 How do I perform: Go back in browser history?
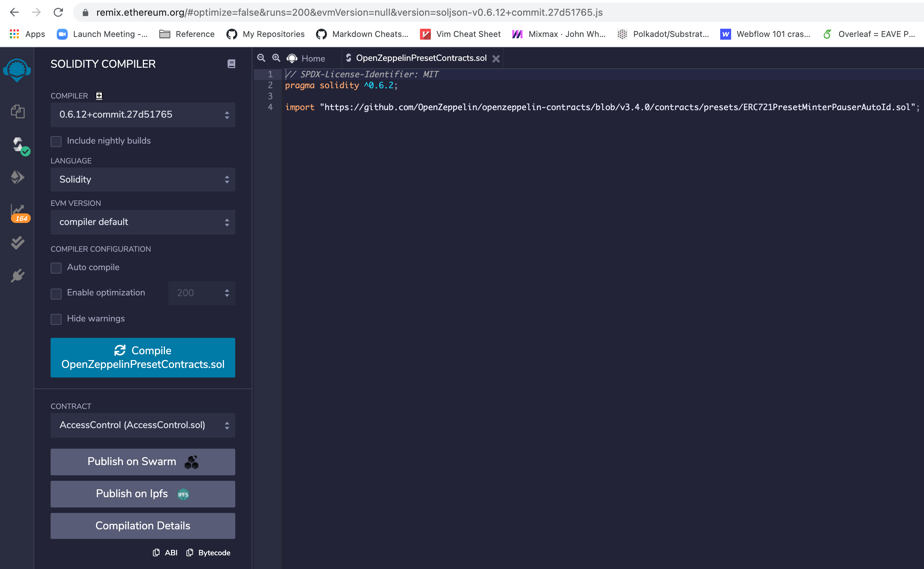(x=14, y=12)
